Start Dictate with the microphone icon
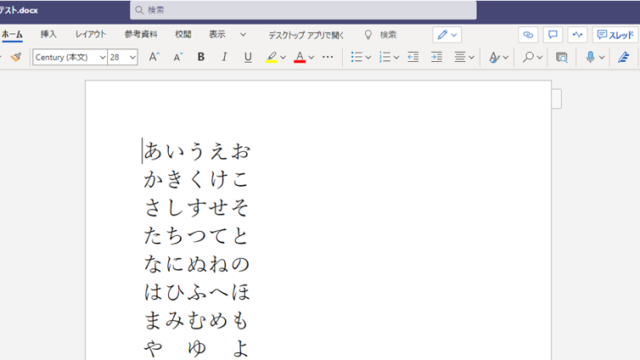The width and height of the screenshot is (640, 360). coord(590,57)
